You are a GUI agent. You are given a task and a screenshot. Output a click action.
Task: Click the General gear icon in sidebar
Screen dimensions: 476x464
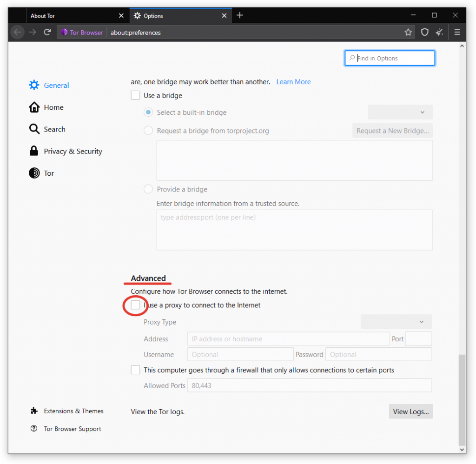[x=34, y=85]
